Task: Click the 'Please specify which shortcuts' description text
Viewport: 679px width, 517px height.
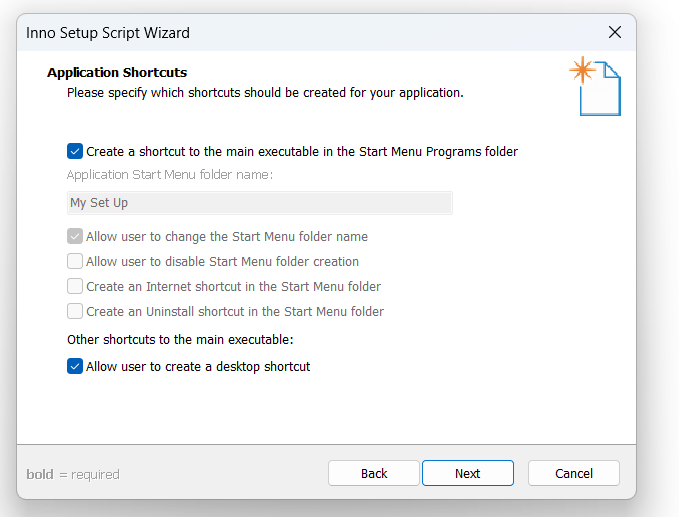Action: coord(265,93)
